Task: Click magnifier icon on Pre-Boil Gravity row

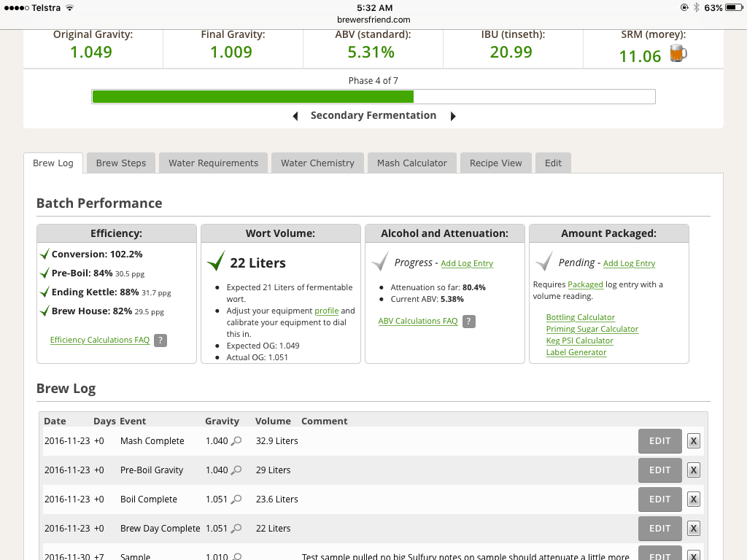Action: click(x=236, y=470)
